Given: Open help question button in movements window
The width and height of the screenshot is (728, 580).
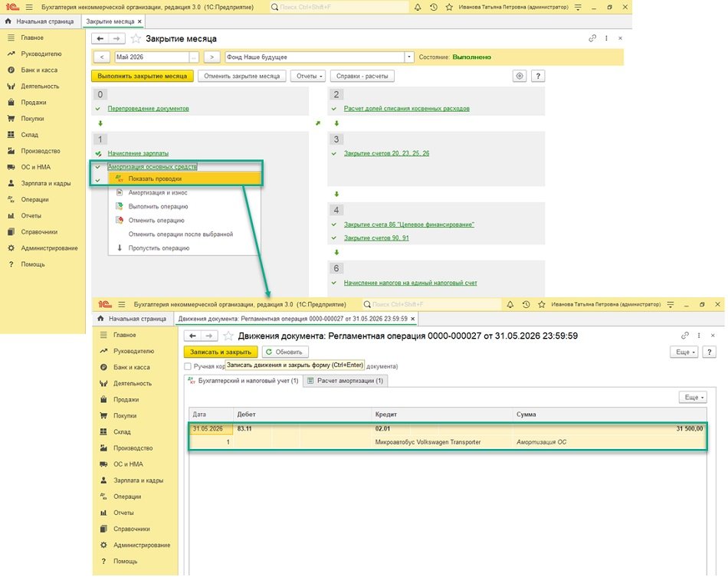Looking at the screenshot, I should [x=709, y=352].
